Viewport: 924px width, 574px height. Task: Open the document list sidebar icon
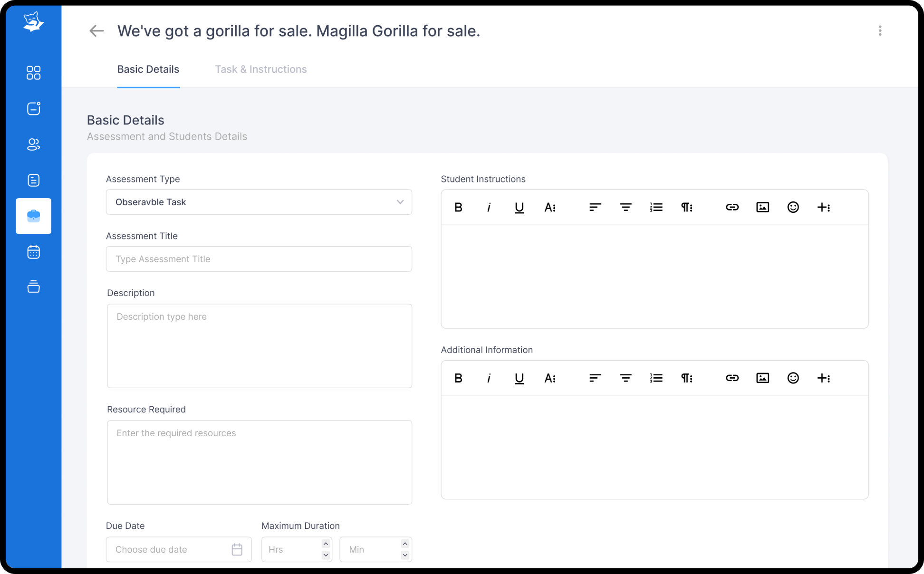[33, 180]
